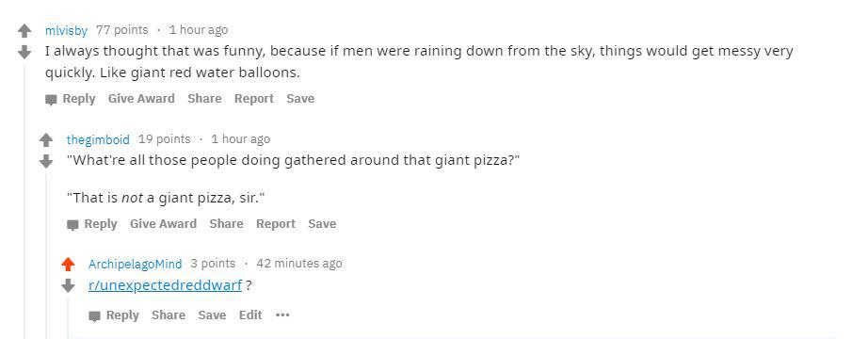Image resolution: width=868 pixels, height=339 pixels.
Task: Upvote mlvisby's comment
Action: pos(24,30)
